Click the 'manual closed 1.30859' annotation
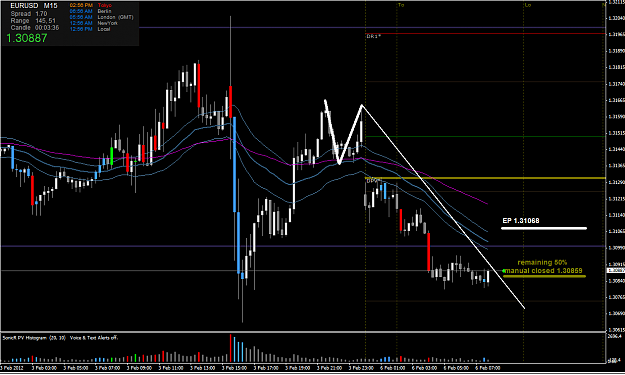The width and height of the screenshot is (625, 375). click(x=543, y=271)
